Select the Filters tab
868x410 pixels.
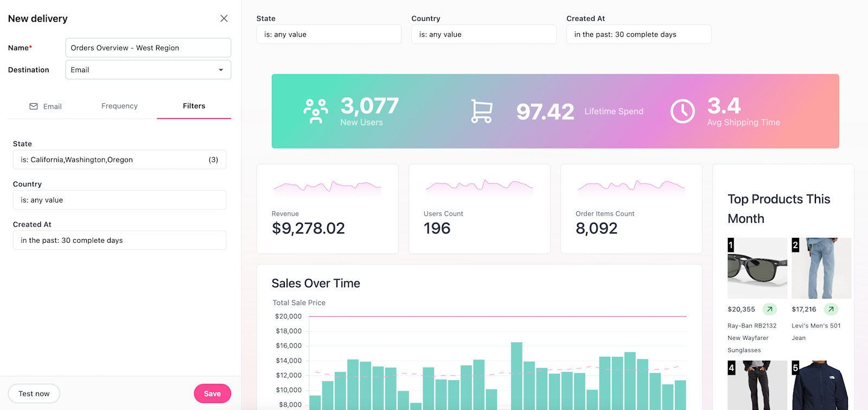[x=194, y=106]
